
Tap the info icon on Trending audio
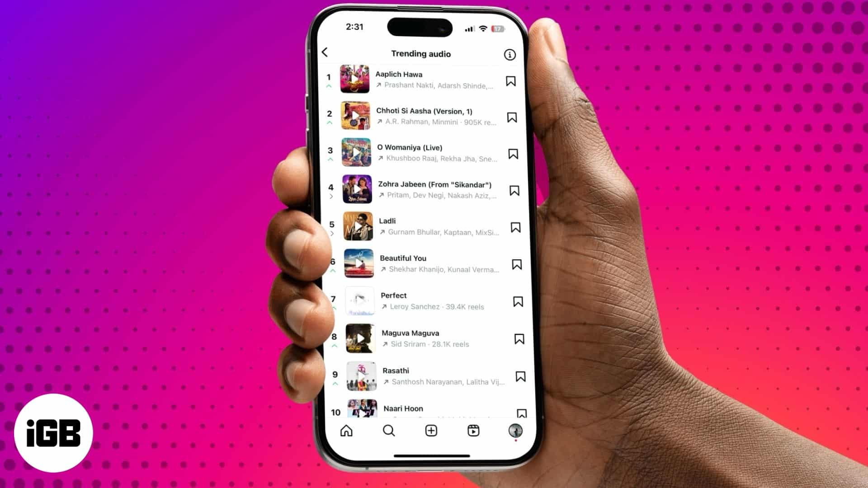tap(509, 54)
